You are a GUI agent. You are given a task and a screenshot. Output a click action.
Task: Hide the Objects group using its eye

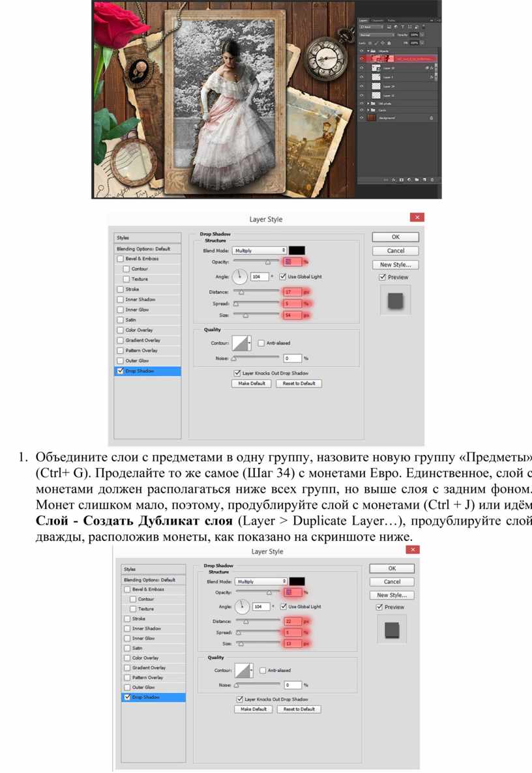point(361,51)
